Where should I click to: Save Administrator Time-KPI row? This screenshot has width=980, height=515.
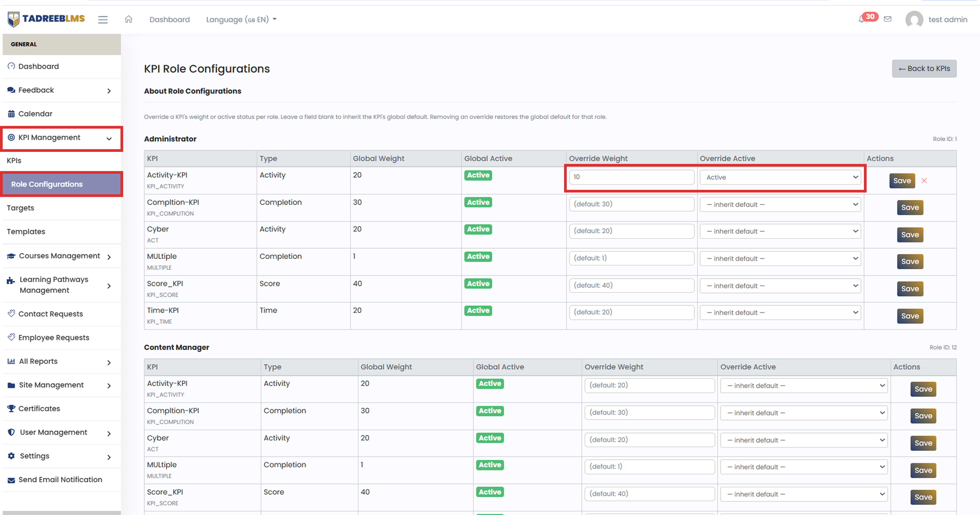pyautogui.click(x=910, y=316)
